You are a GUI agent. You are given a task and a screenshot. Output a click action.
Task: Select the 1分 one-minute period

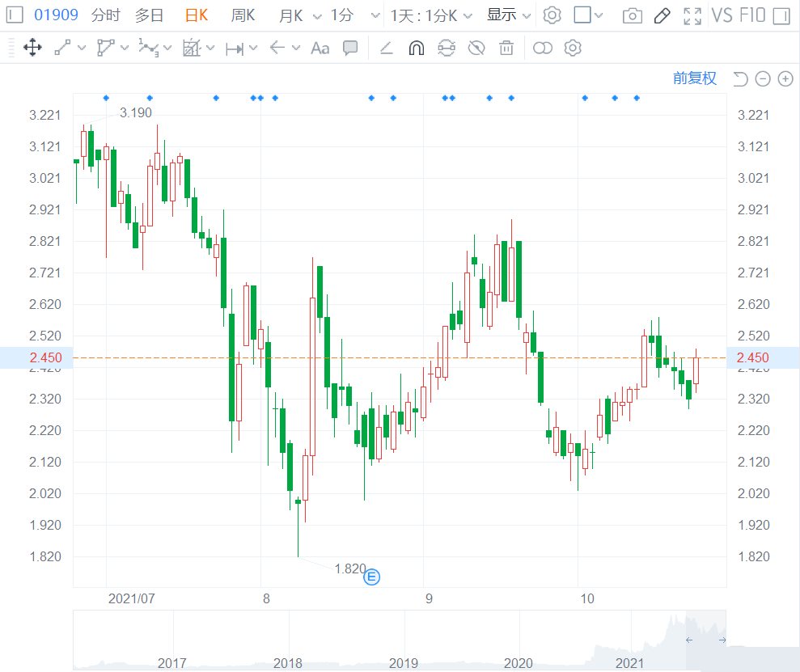341,15
